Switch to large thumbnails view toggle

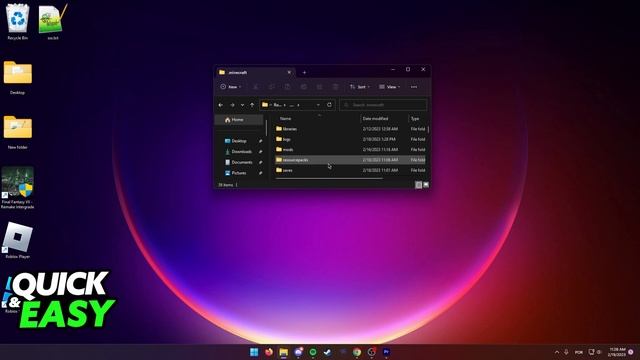(x=426, y=185)
